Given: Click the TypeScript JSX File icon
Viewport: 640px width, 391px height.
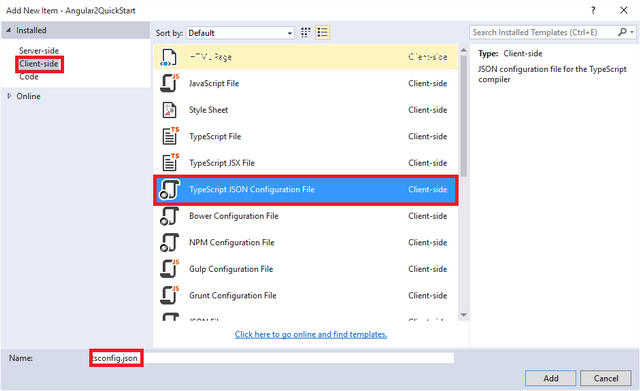Looking at the screenshot, I should 170,163.
